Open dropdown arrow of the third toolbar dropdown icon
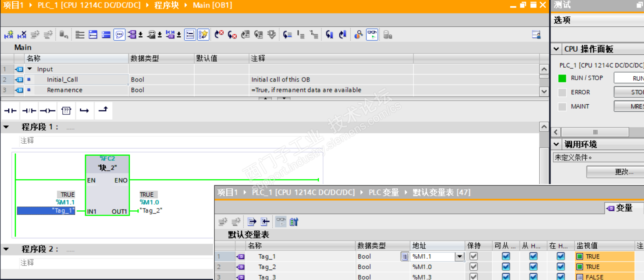 point(179,35)
